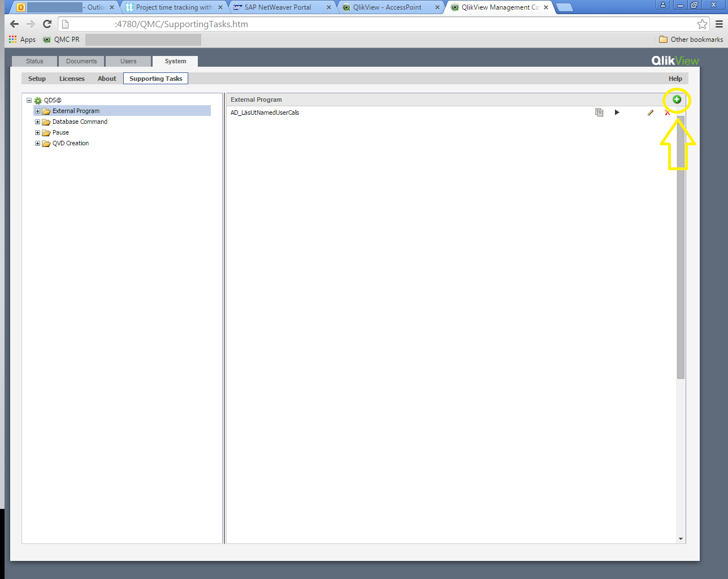
Task: Reload the page with the refresh icon
Action: [46, 24]
